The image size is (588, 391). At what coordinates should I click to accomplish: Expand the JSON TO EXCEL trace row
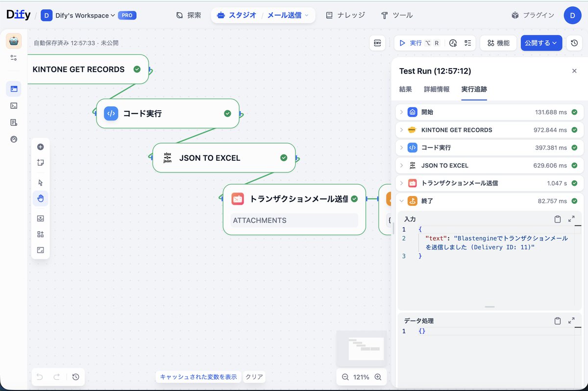point(489,165)
